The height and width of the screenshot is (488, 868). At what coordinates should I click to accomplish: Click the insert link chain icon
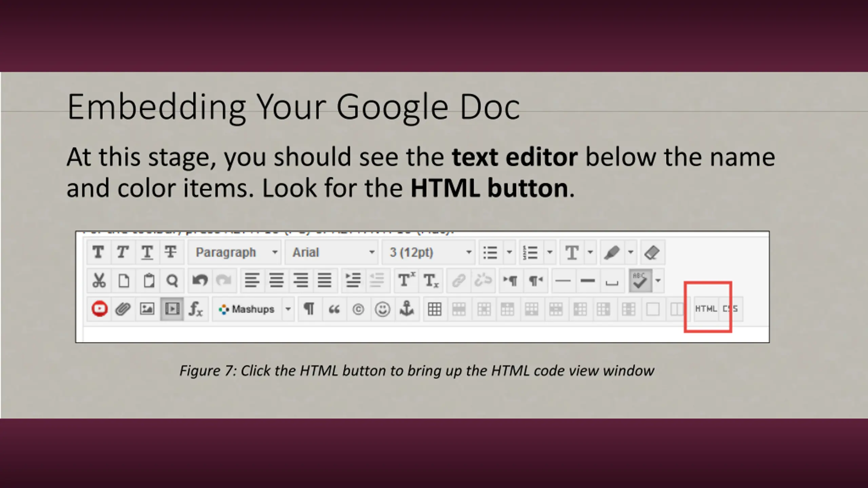(459, 281)
